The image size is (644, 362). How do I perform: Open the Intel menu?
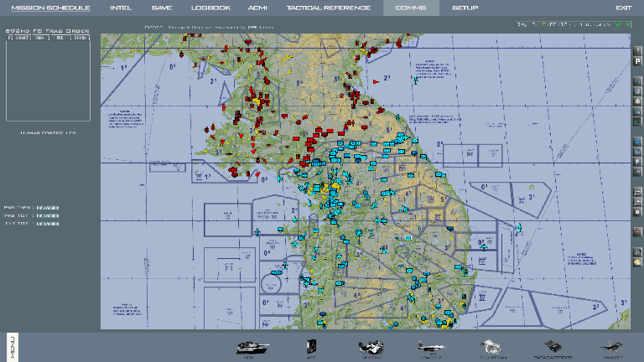(x=121, y=8)
